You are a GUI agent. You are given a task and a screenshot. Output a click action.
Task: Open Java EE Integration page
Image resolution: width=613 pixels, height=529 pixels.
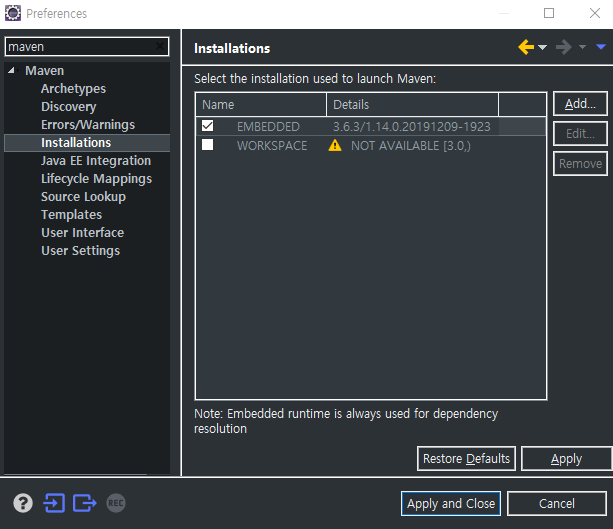coord(96,161)
